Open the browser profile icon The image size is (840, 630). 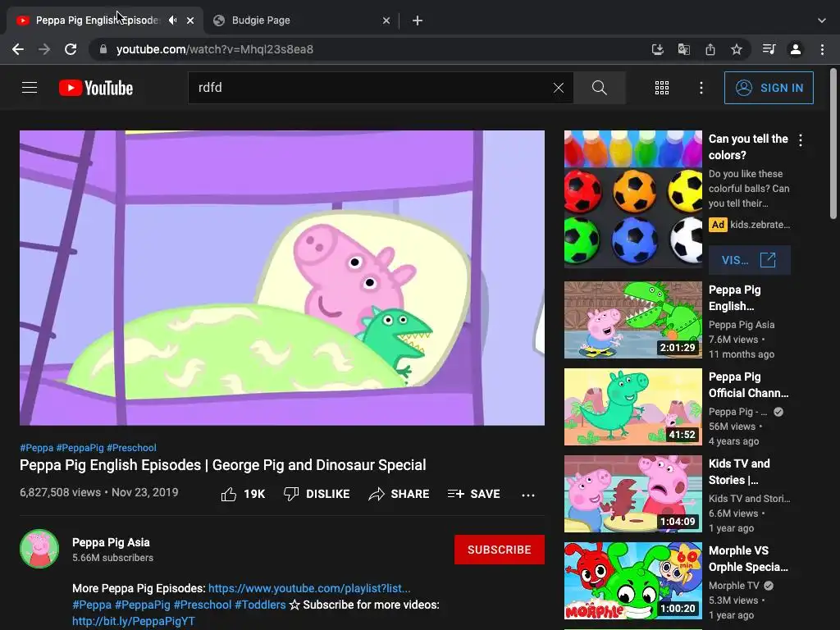(x=796, y=49)
